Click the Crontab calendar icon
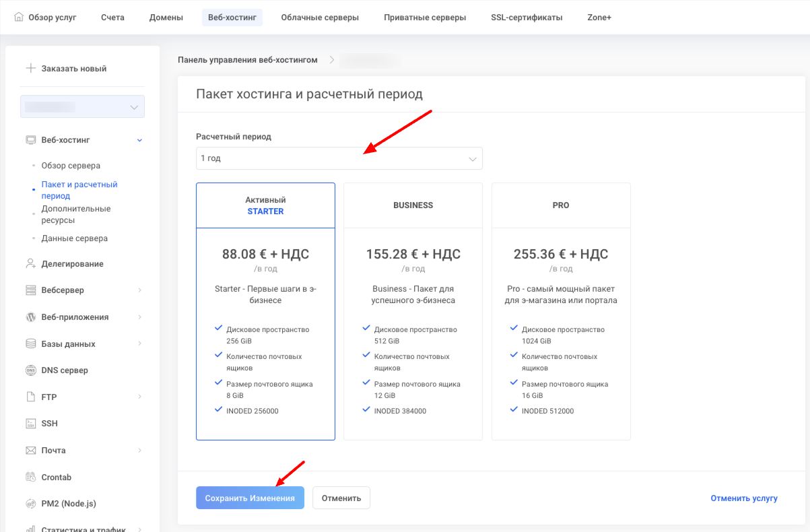The image size is (810, 532). (30, 477)
